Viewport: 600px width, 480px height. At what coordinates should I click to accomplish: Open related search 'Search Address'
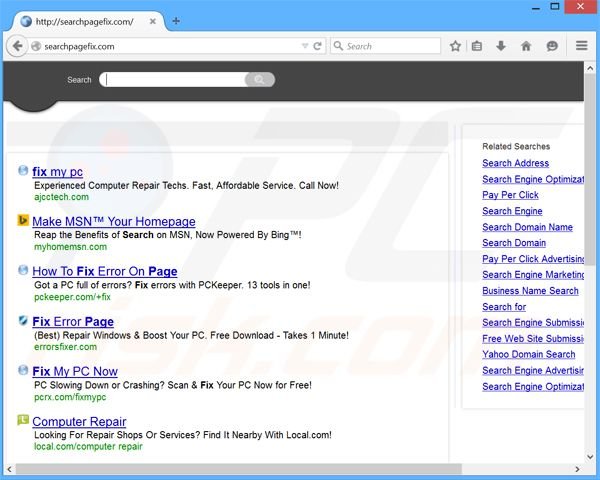click(x=515, y=163)
